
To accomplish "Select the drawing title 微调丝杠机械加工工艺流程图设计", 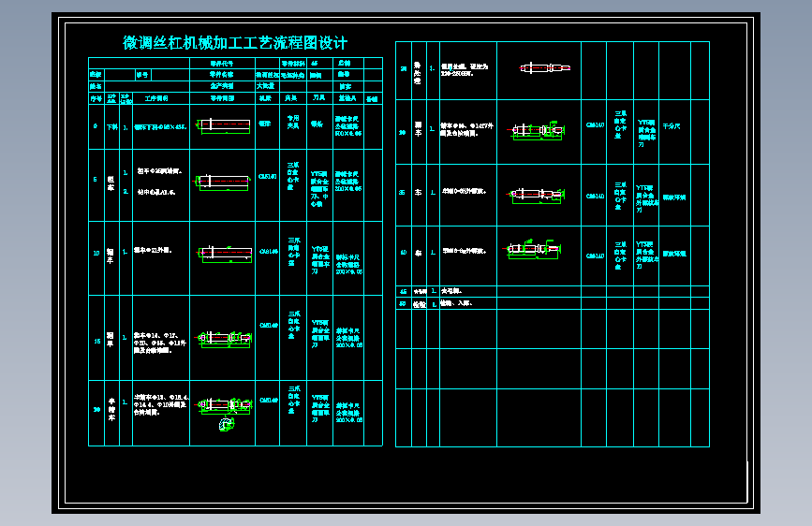I will click(234, 43).
